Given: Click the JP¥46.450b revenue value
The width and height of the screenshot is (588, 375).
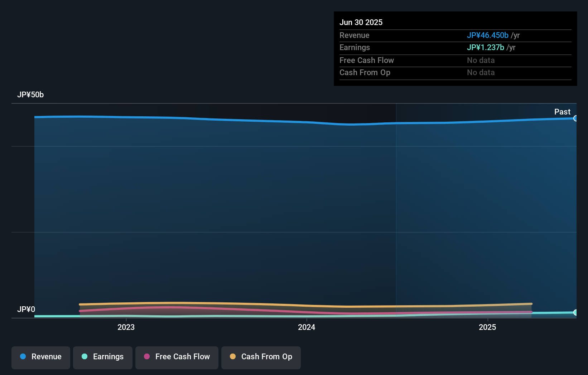Looking at the screenshot, I should click(x=488, y=35).
